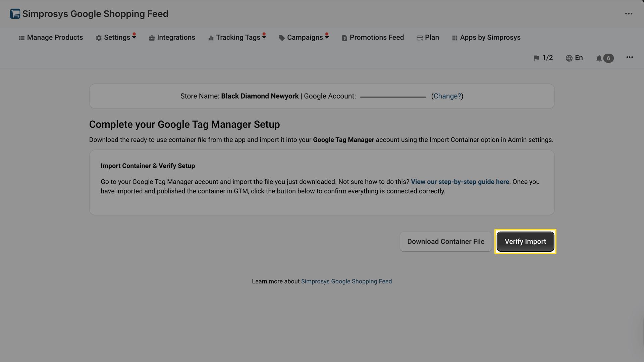Click the notification badge showing 6
Screen dimensions: 644x362
[608, 58]
